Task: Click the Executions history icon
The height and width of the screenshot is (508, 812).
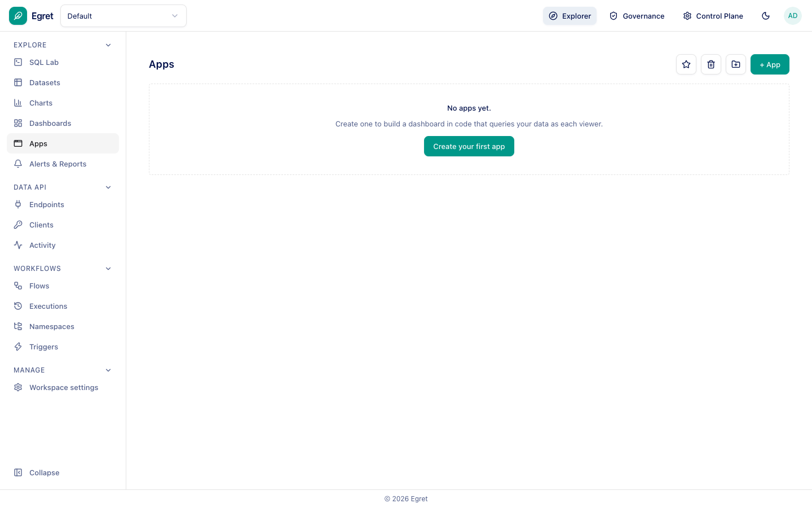Action: pos(18,306)
